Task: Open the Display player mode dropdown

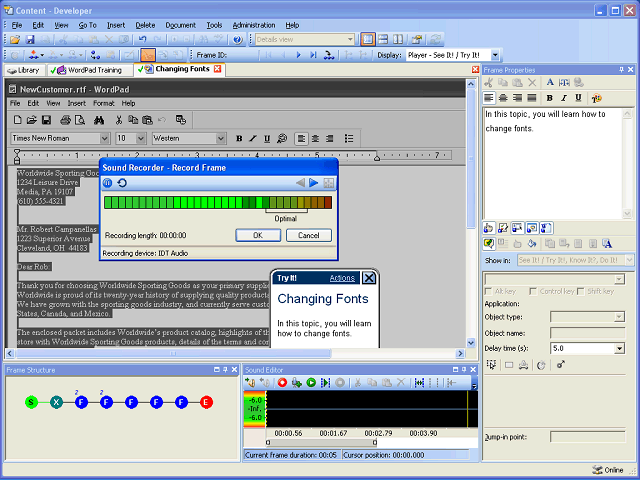Action: (495, 55)
